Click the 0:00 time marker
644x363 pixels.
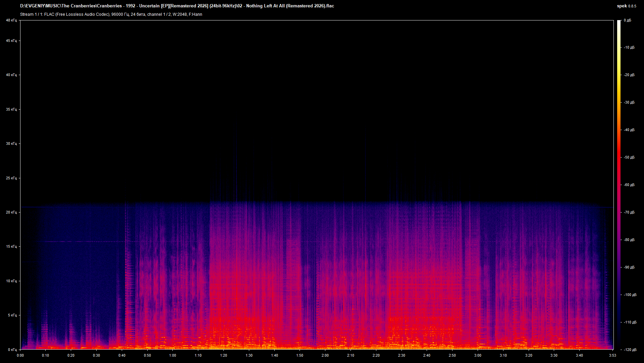pyautogui.click(x=20, y=355)
